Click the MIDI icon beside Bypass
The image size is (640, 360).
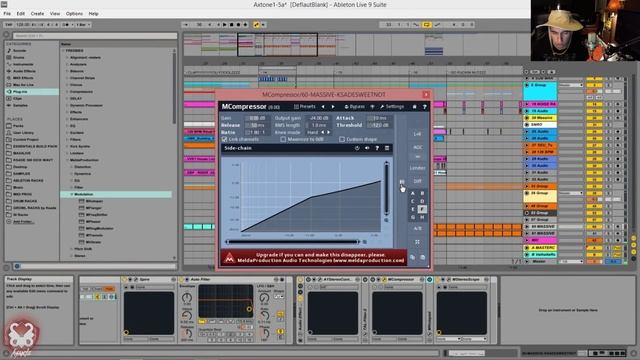click(x=372, y=107)
